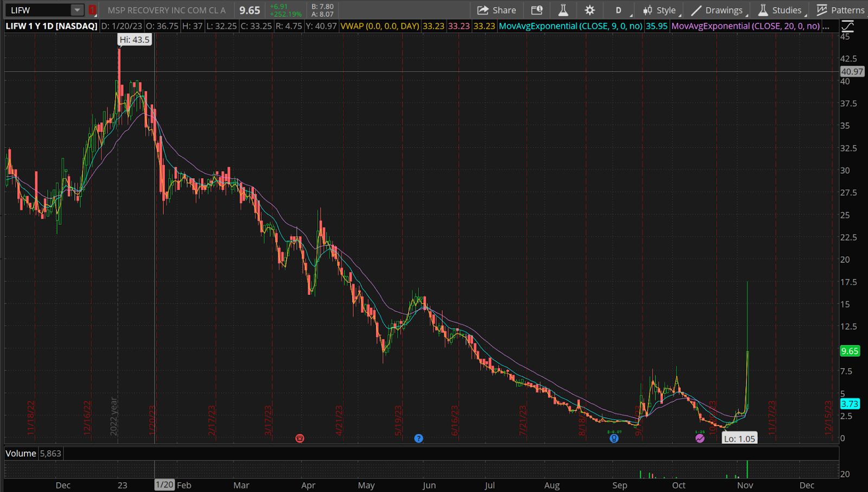Click the flask Edit Studies icon
The image size is (868, 492).
click(563, 10)
